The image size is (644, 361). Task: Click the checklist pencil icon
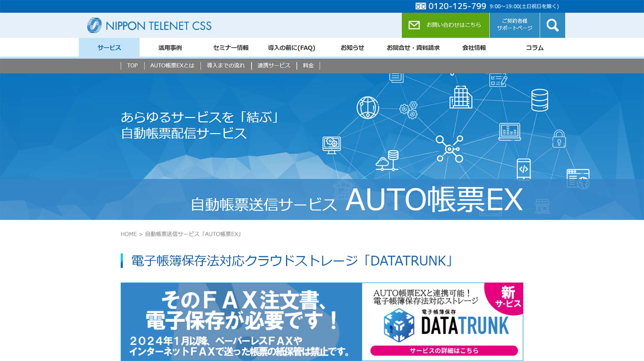[498, 80]
